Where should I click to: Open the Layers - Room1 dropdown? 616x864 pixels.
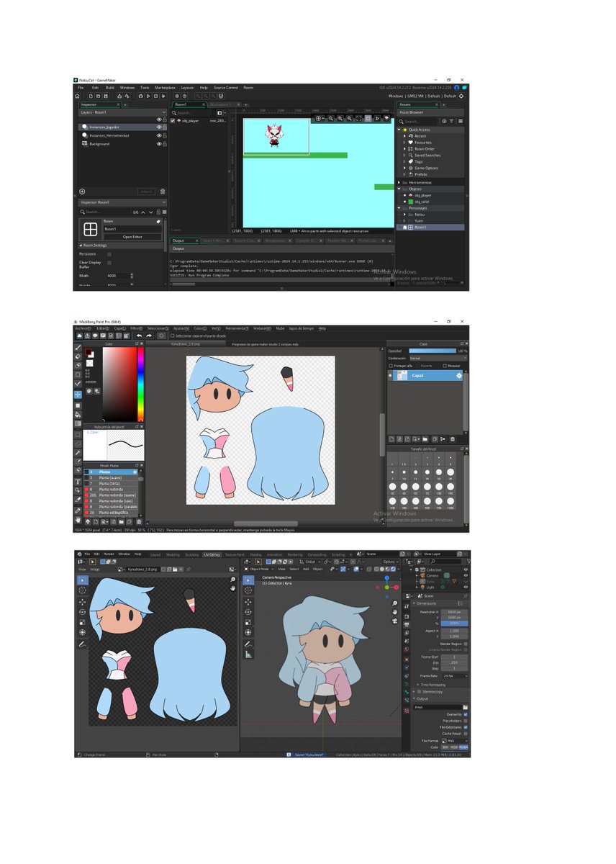point(122,112)
